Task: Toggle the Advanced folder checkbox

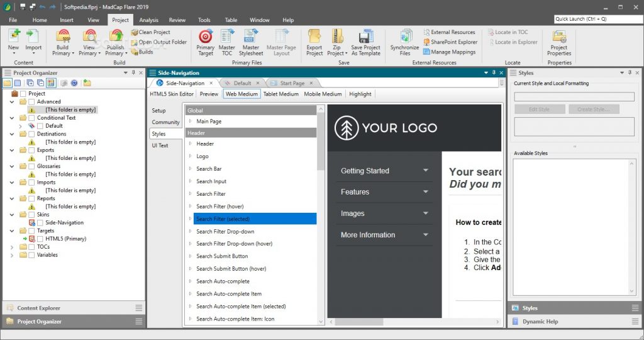Action: (31, 102)
